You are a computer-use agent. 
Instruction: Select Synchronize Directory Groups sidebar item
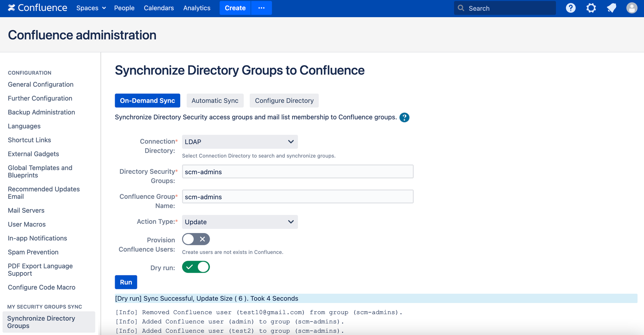point(49,322)
